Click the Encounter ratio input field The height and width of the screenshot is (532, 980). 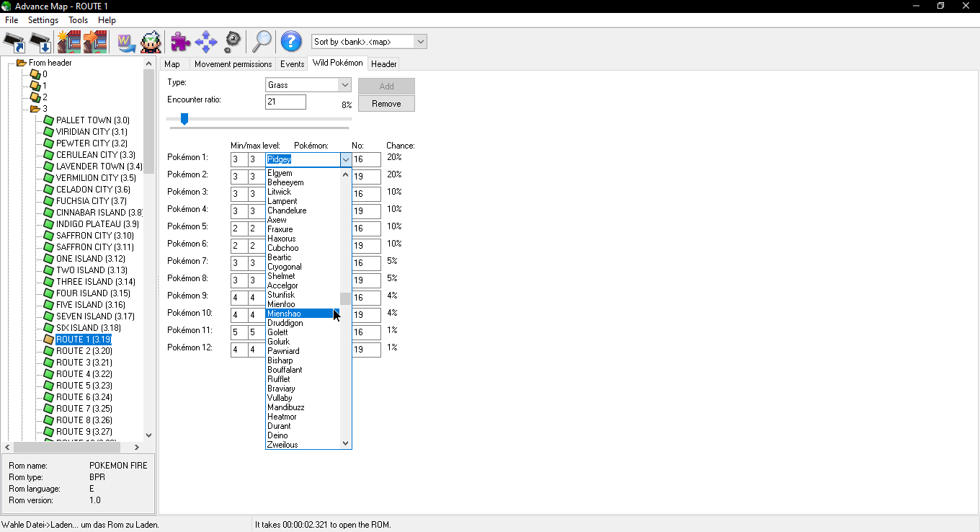(285, 102)
